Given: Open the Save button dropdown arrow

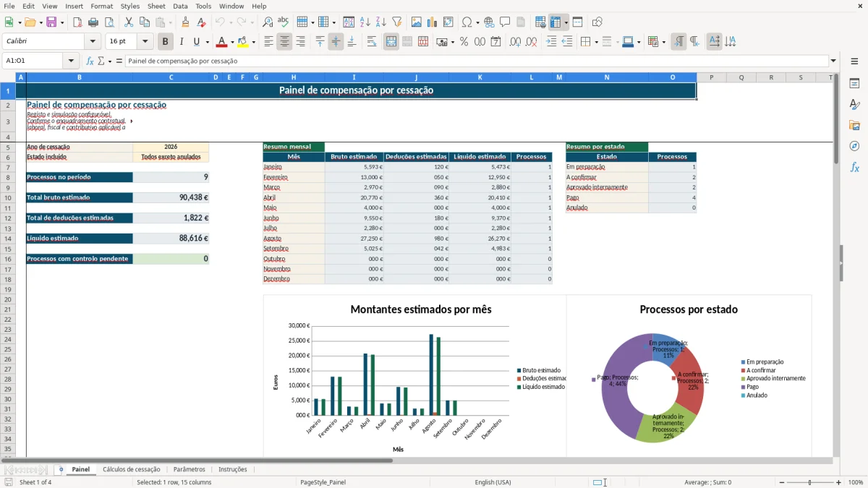Looking at the screenshot, I should click(62, 22).
